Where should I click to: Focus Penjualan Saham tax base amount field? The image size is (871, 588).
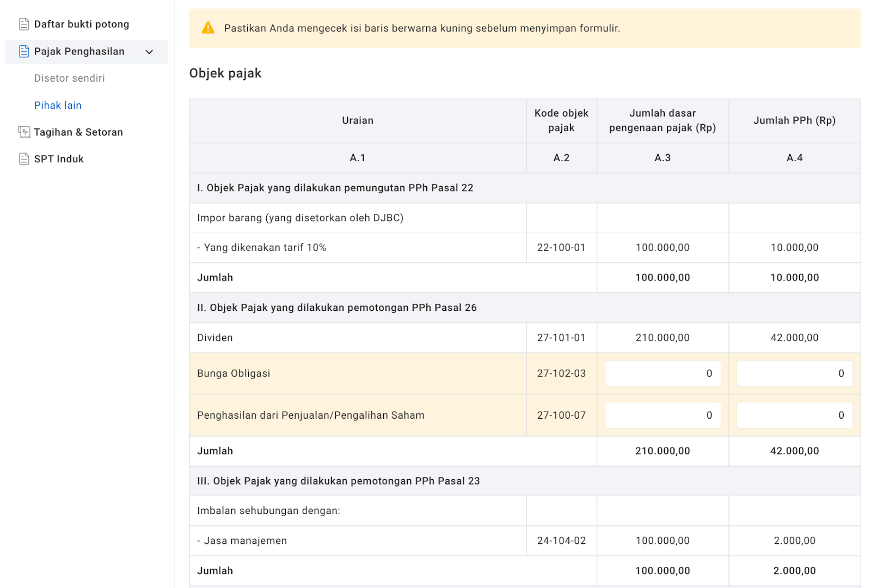[x=663, y=415]
